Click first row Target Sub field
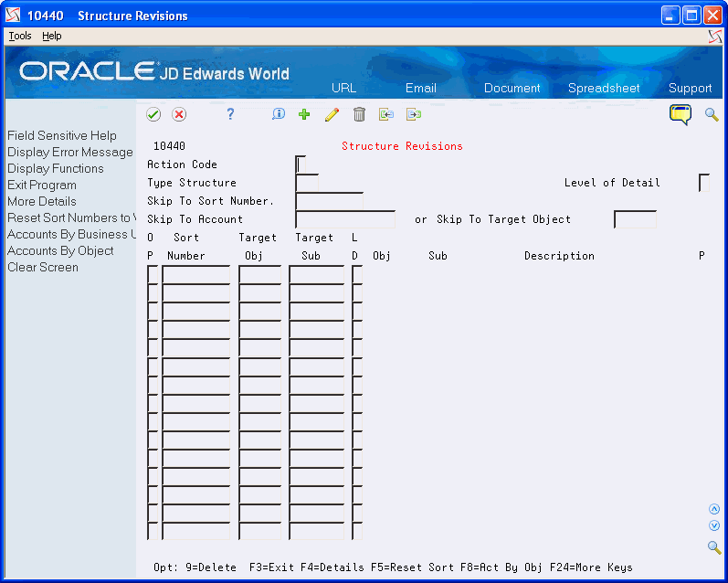 [316, 274]
